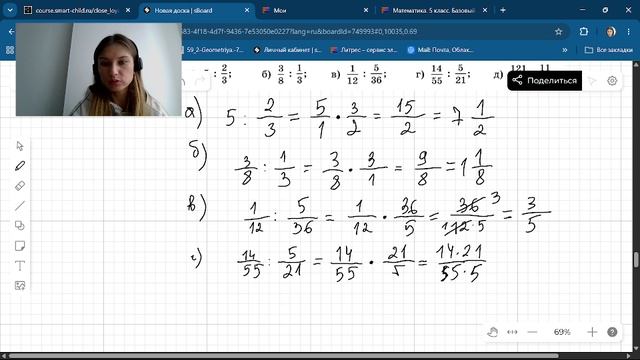This screenshot has width=640, height=360.
Task: Open the Chrome profile avatar
Action: (x=611, y=31)
